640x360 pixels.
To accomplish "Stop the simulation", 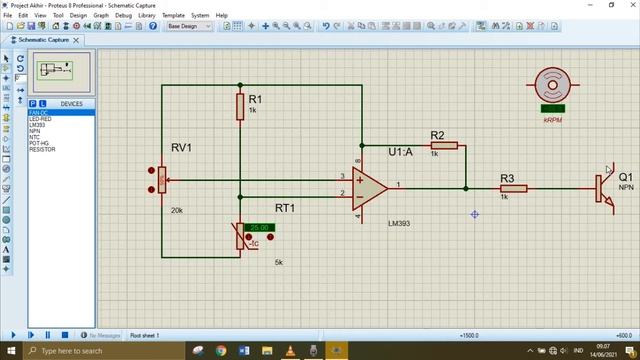I will (65, 335).
